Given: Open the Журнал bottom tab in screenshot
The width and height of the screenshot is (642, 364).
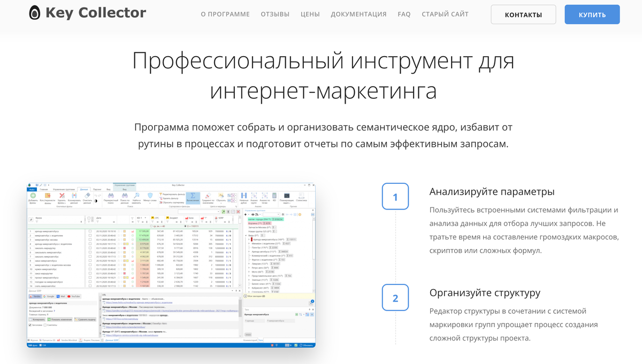Looking at the screenshot, I should tap(33, 340).
